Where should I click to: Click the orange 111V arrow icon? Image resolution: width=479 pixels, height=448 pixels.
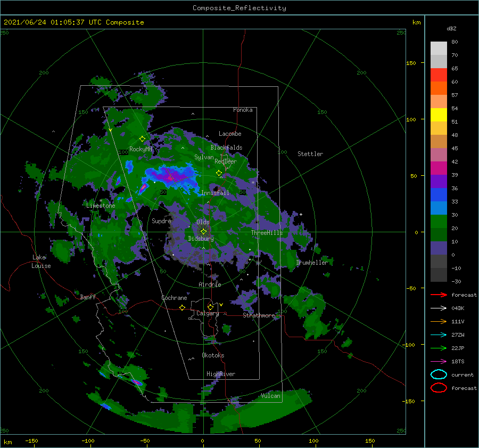coord(439,321)
